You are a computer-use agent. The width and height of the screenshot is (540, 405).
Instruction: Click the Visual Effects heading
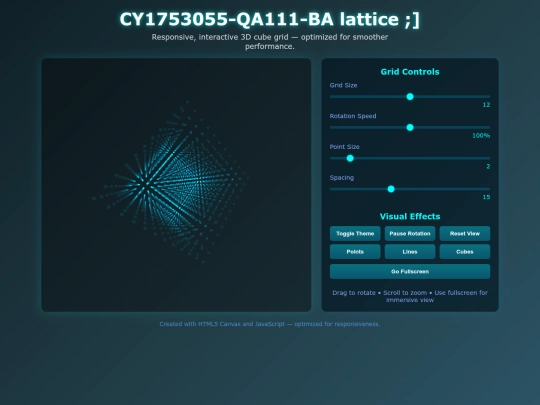pos(410,216)
